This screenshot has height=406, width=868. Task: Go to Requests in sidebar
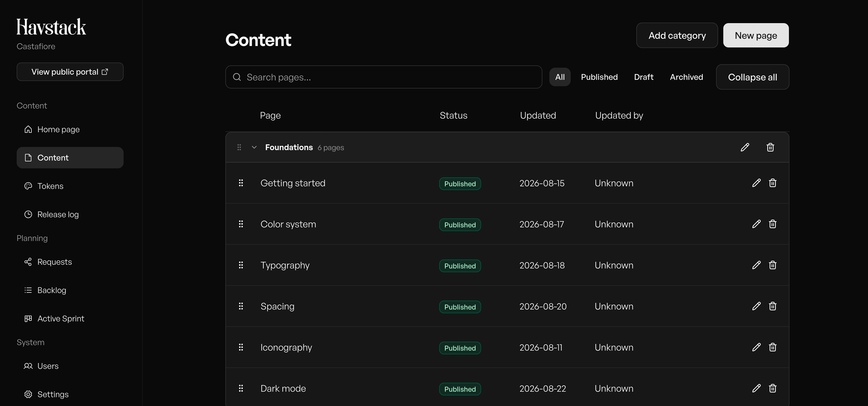[70, 262]
